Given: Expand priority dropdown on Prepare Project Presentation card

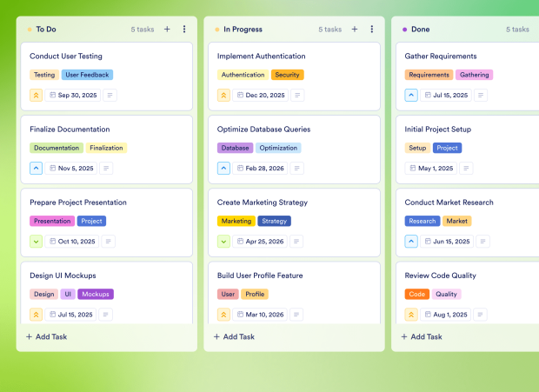Looking at the screenshot, I should pyautogui.click(x=36, y=242).
